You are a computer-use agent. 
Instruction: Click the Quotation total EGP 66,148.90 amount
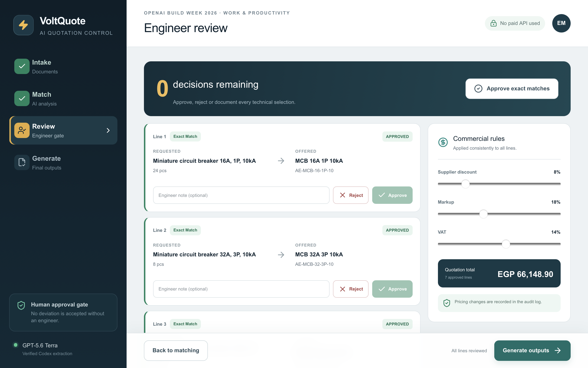click(525, 274)
